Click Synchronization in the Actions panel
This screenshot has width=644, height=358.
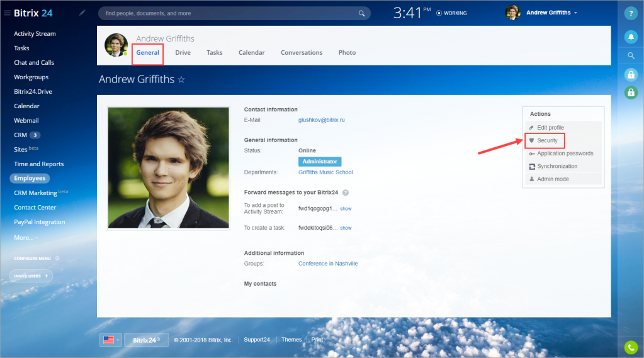tap(557, 166)
